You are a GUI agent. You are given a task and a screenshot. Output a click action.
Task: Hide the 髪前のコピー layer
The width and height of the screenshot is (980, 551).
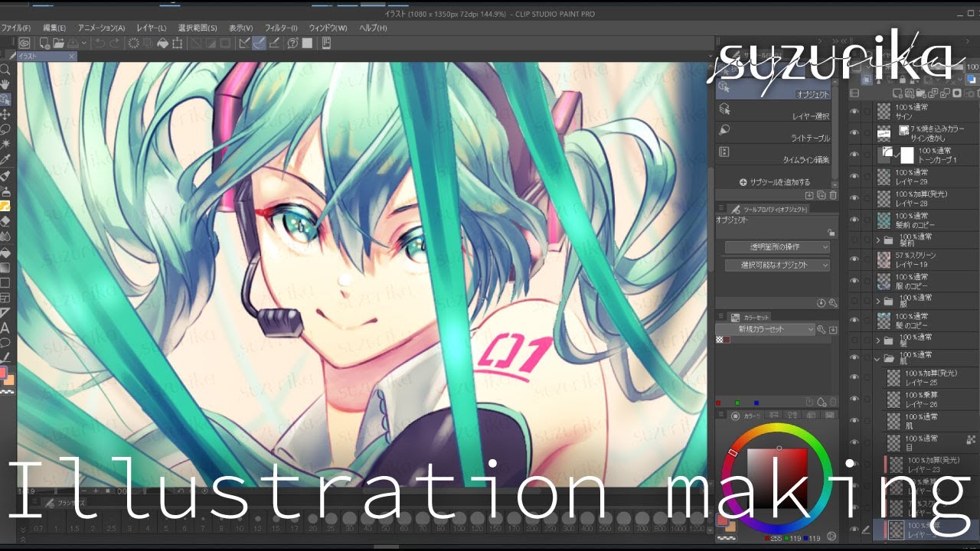(x=854, y=220)
